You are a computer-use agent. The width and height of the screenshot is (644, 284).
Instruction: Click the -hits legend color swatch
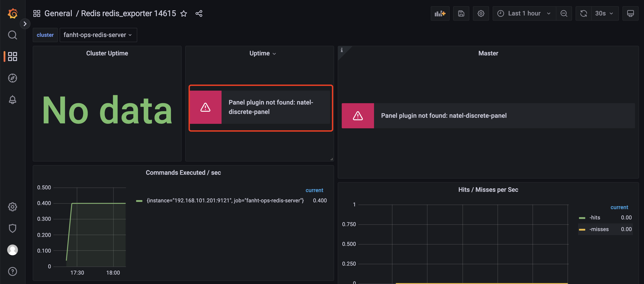tap(582, 218)
